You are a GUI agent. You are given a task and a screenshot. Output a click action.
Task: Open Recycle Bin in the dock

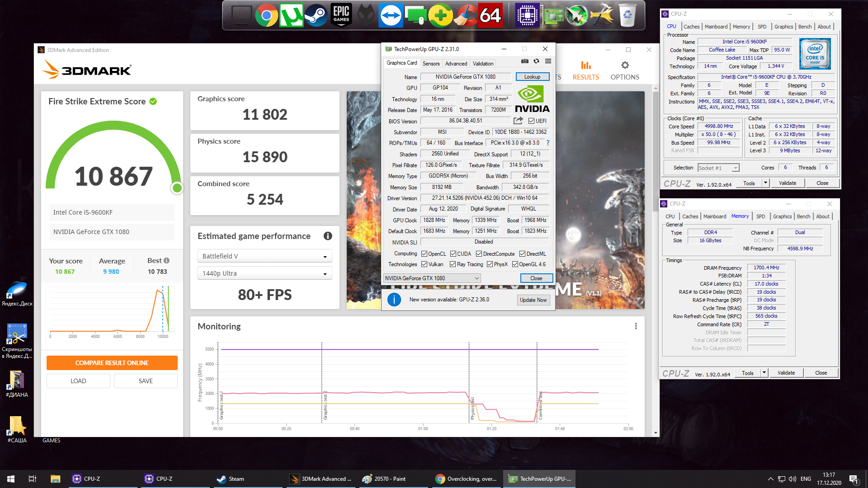click(627, 16)
